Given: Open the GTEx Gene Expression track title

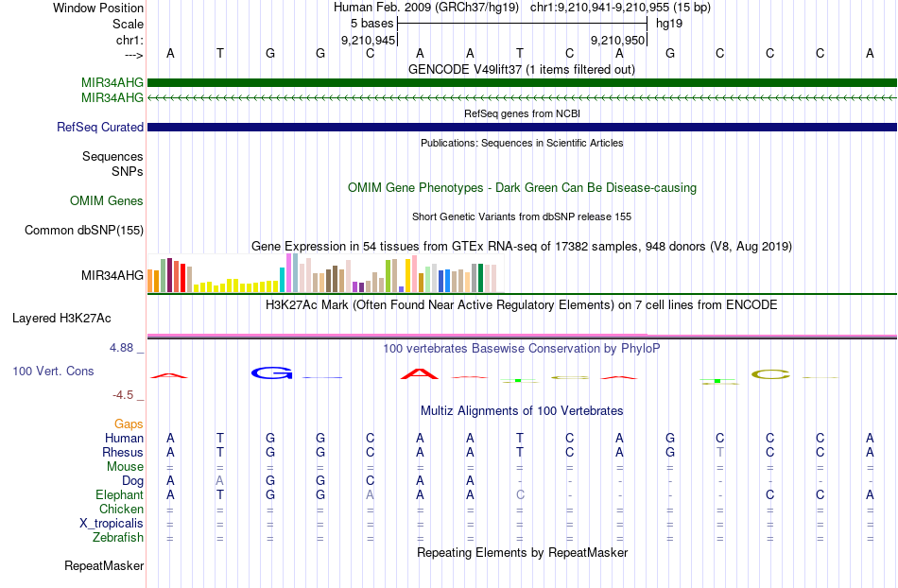Looking at the screenshot, I should point(522,246).
